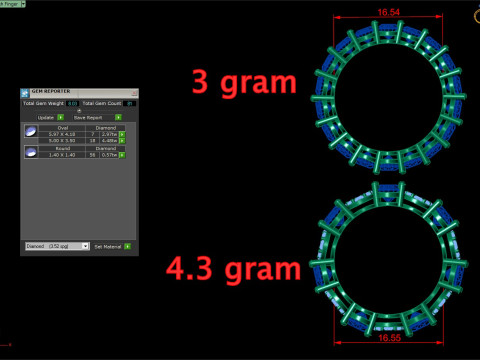480x360 pixels.
Task: Click the '2.97tw' weight cell
Action: tap(109, 134)
